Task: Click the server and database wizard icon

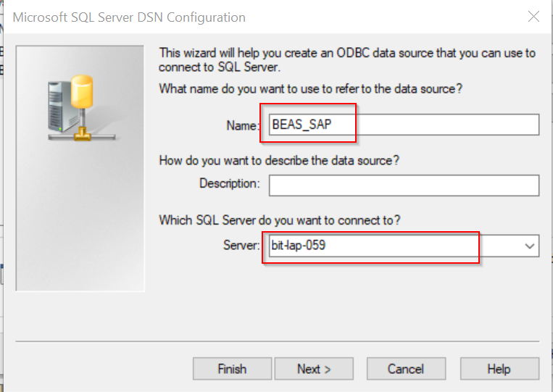Action: tap(82, 107)
